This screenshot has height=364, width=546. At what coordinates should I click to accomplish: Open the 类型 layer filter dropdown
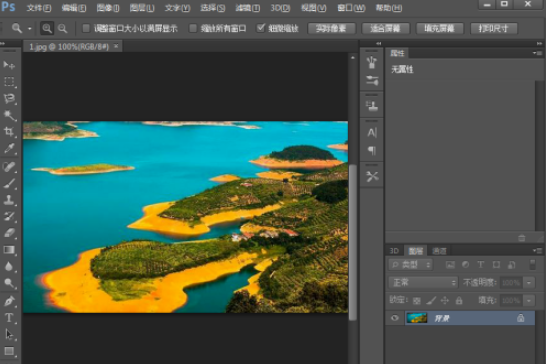411,265
